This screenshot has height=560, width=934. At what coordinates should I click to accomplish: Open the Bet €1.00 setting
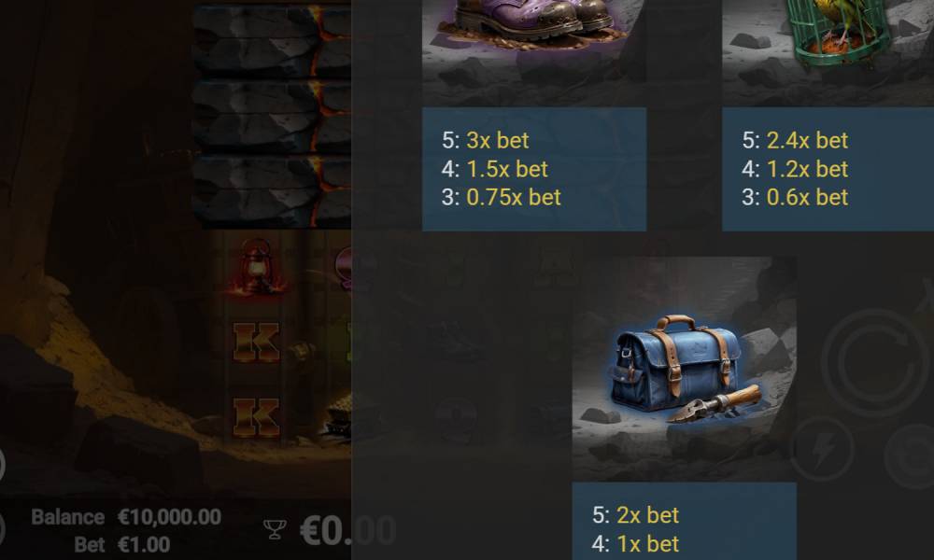122,544
